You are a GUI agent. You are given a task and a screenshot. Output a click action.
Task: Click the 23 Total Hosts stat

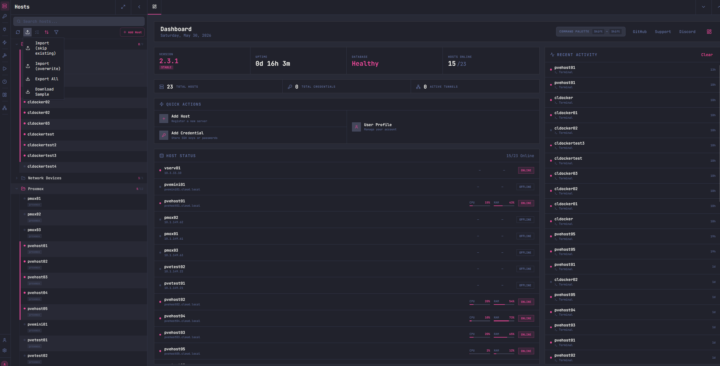tap(219, 87)
